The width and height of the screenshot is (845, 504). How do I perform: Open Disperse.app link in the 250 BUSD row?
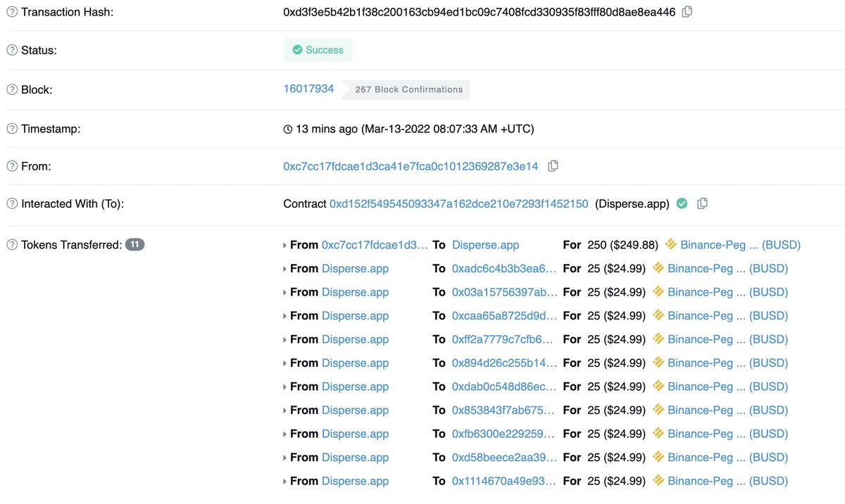[x=486, y=245]
